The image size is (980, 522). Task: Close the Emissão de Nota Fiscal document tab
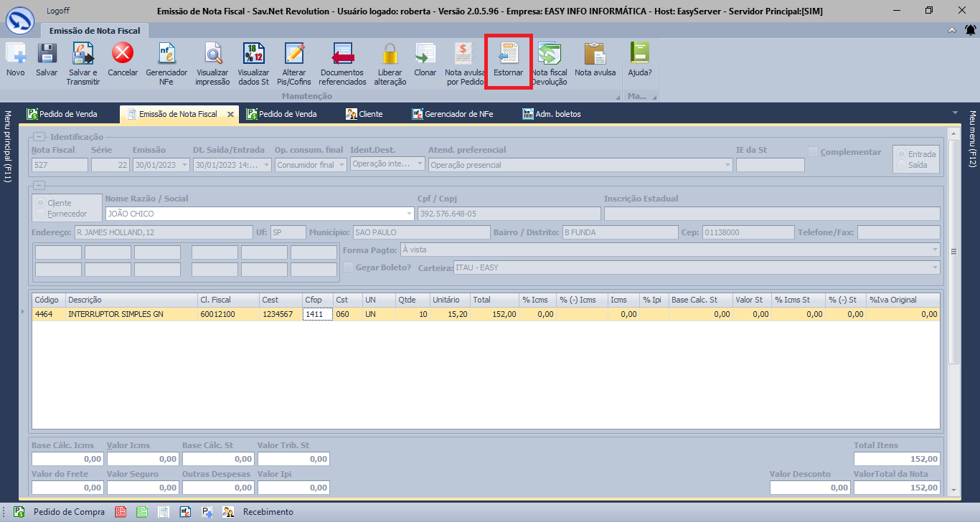(x=230, y=114)
